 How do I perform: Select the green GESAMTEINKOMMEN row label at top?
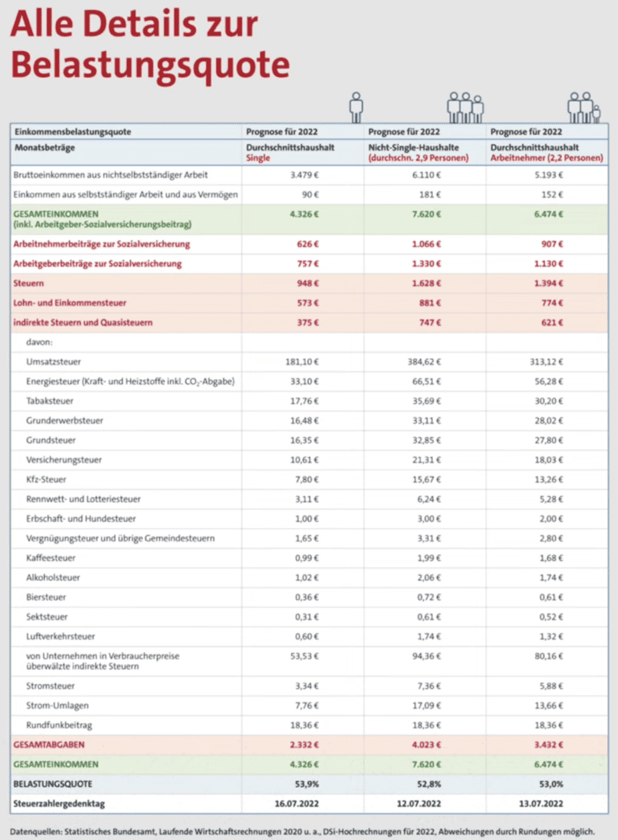(104, 220)
